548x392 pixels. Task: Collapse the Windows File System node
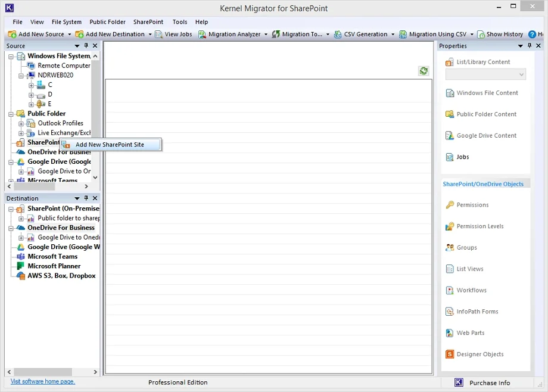click(11, 57)
